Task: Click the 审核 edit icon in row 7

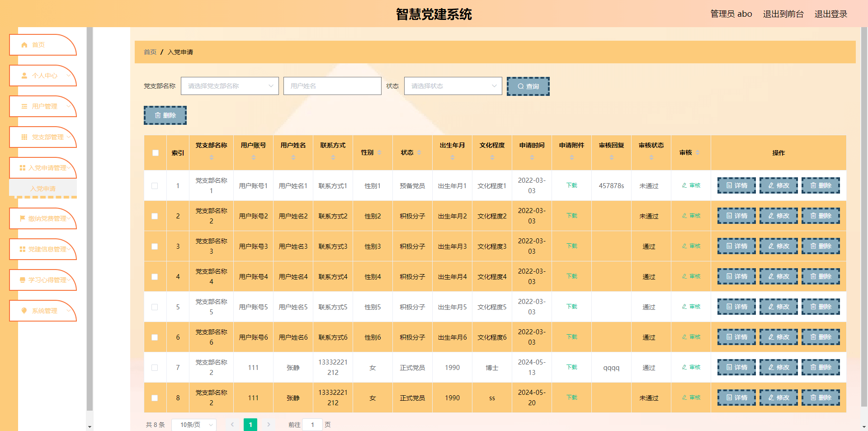Action: (684, 367)
